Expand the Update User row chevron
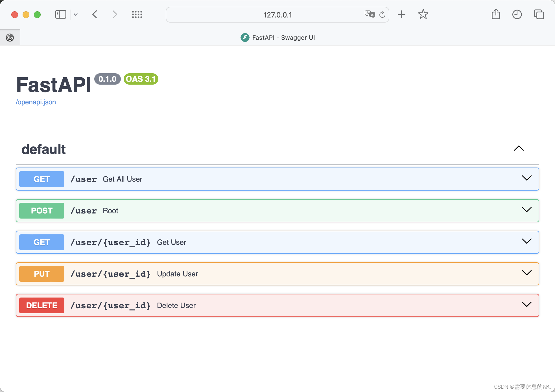The height and width of the screenshot is (392, 555). (527, 273)
